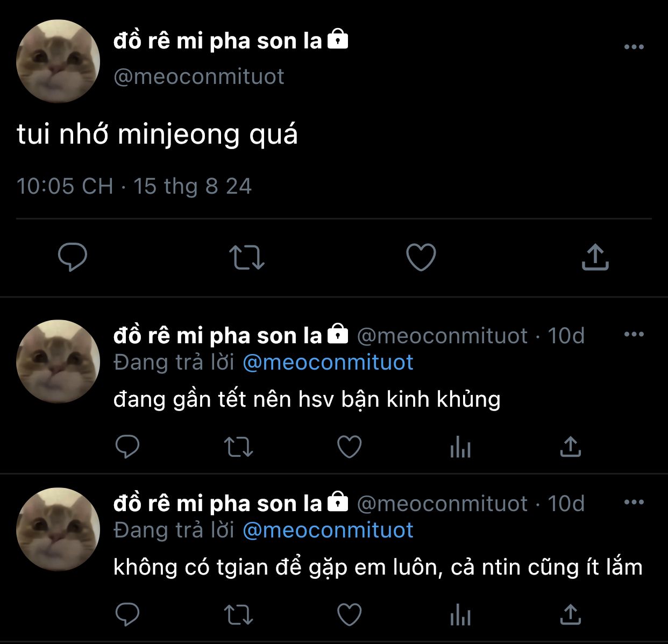This screenshot has width=668, height=644.
Task: Reply to 'không có tgian' tweet
Action: pyautogui.click(x=127, y=614)
